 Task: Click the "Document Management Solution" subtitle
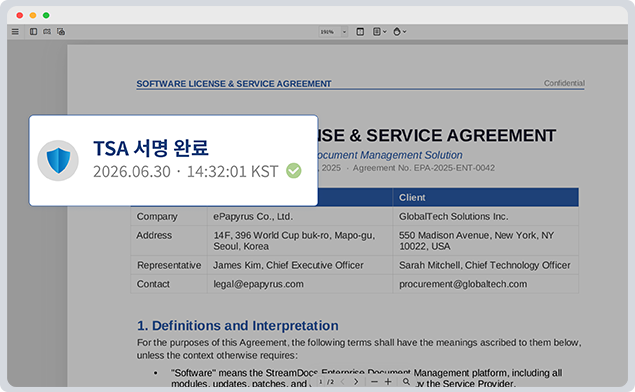coord(390,155)
